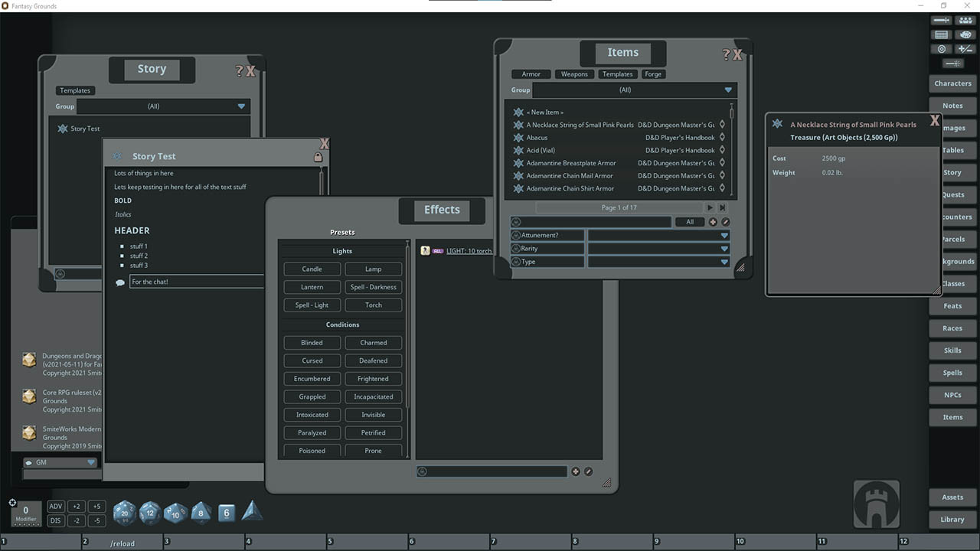The width and height of the screenshot is (980, 551).
Task: Click the Candle light preset
Action: (x=312, y=269)
